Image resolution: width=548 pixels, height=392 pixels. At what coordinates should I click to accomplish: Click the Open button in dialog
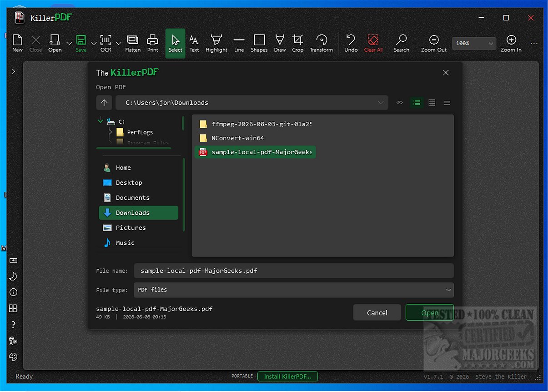tap(430, 312)
